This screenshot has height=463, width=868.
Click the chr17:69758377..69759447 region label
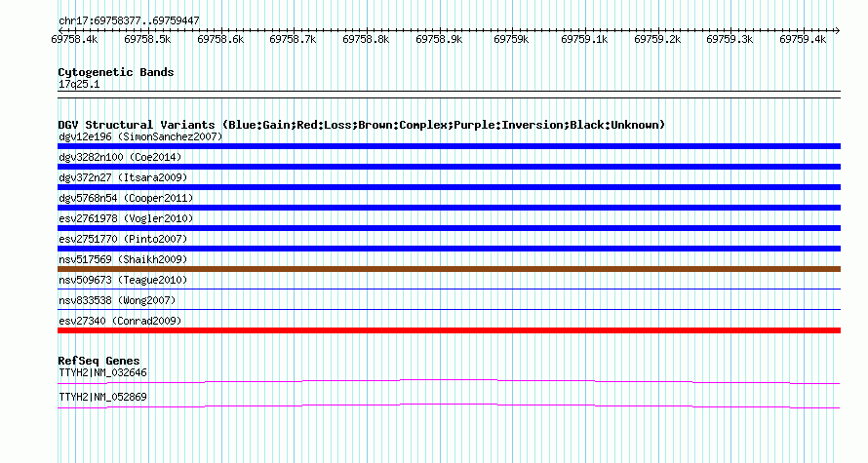(x=129, y=20)
